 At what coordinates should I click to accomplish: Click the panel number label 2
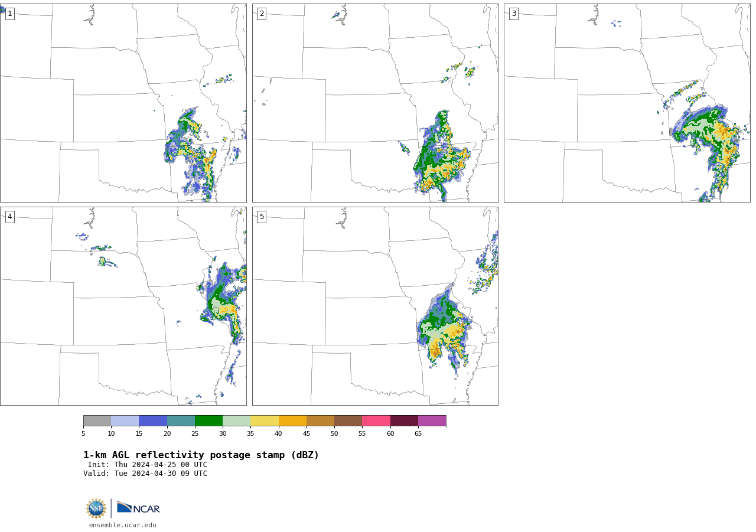(x=262, y=14)
